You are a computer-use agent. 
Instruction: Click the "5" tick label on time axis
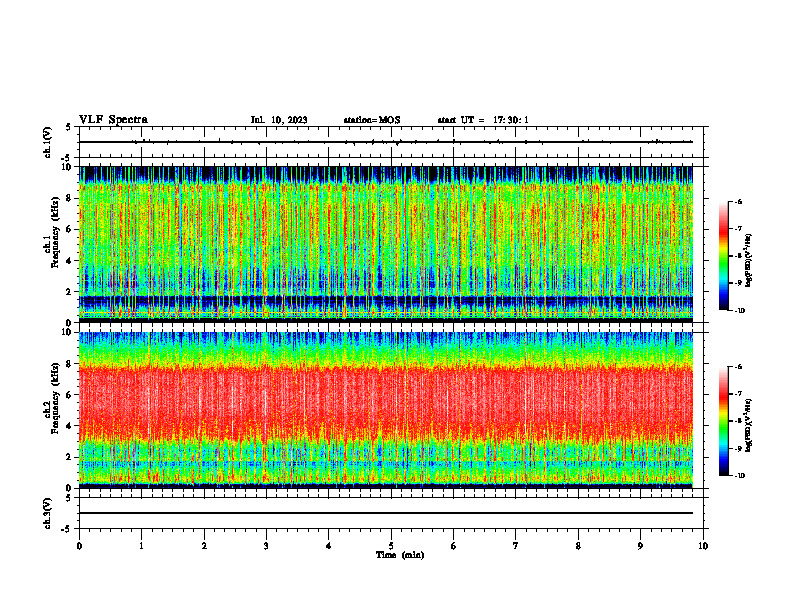click(391, 546)
